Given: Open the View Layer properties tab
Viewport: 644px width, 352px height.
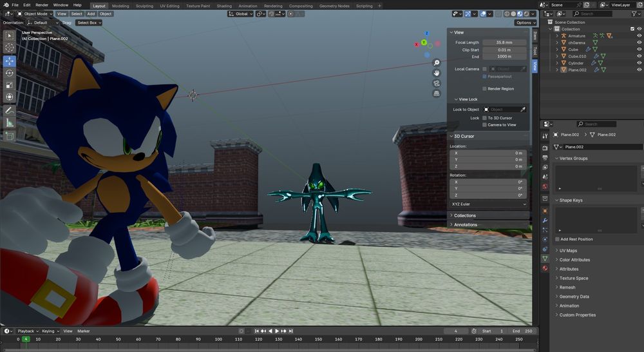Looking at the screenshot, I should (545, 168).
